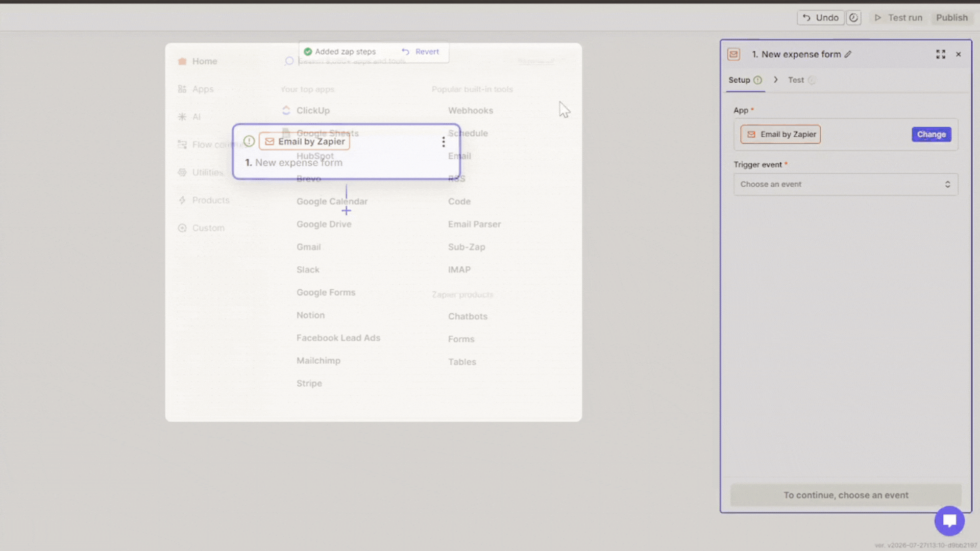The image size is (980, 551).
Task: Select Facebook Lead Ads app
Action: coord(338,338)
